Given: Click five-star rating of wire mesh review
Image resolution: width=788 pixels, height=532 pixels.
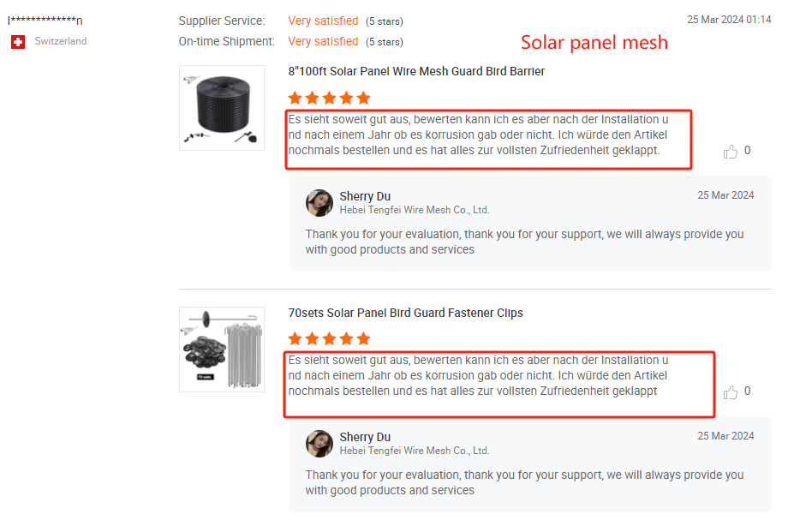Looking at the screenshot, I should point(330,98).
